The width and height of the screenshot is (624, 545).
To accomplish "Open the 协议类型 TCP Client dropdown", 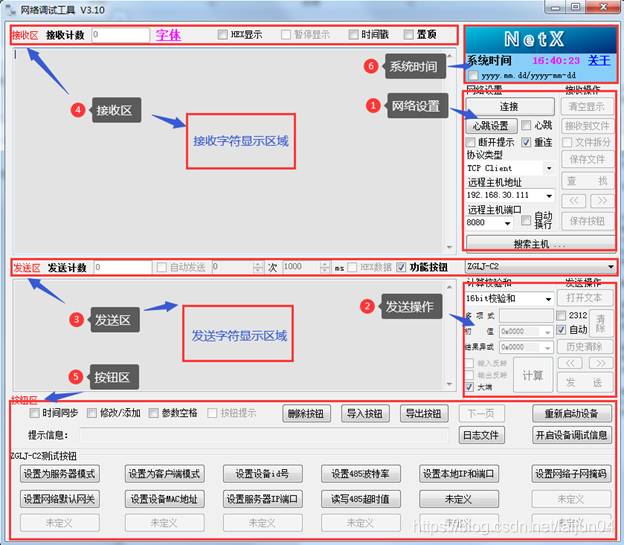I will [549, 168].
